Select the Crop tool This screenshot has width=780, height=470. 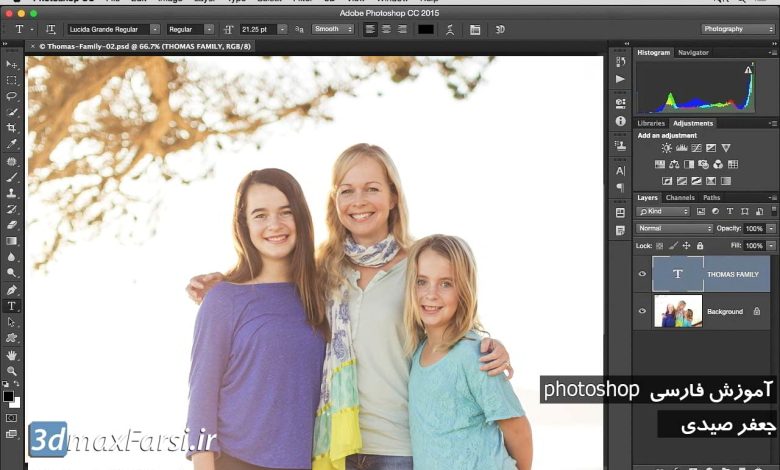(x=11, y=128)
